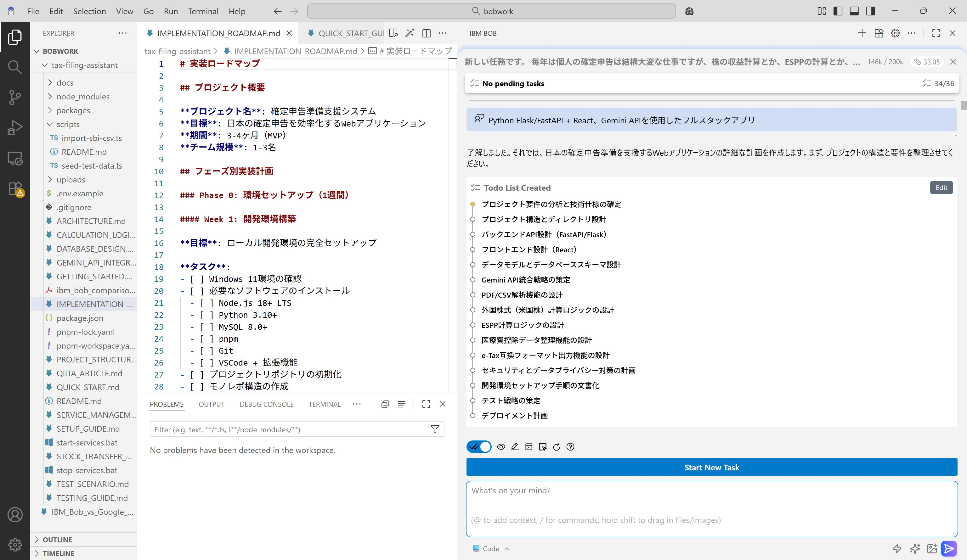Click the lightning bolt icon below chat input

(897, 548)
